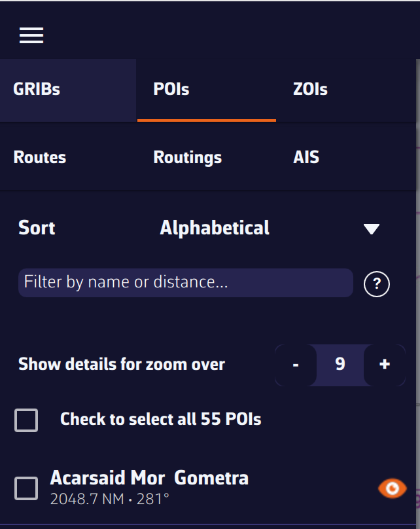
Task: Select the Acarsaid Mor Gometra POI name
Action: pos(149,478)
